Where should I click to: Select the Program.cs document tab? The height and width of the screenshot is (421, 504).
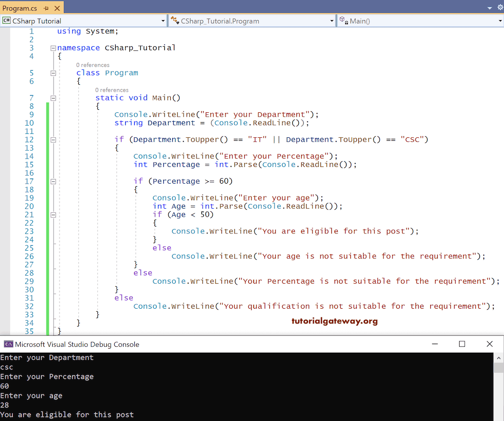tap(20, 8)
